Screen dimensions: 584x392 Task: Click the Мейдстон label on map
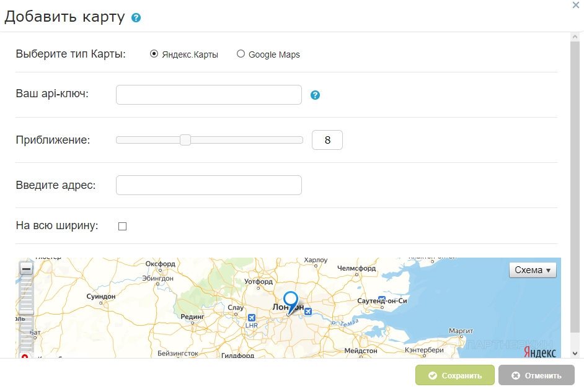[361, 351]
